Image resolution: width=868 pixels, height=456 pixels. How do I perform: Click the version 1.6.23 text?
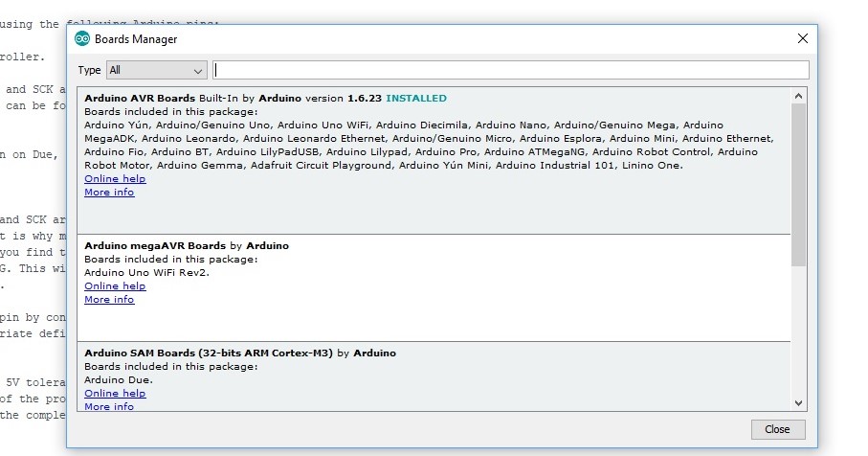click(x=344, y=98)
